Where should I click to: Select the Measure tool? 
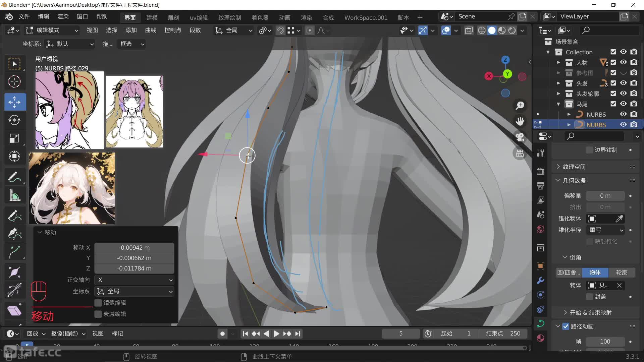pyautogui.click(x=14, y=195)
